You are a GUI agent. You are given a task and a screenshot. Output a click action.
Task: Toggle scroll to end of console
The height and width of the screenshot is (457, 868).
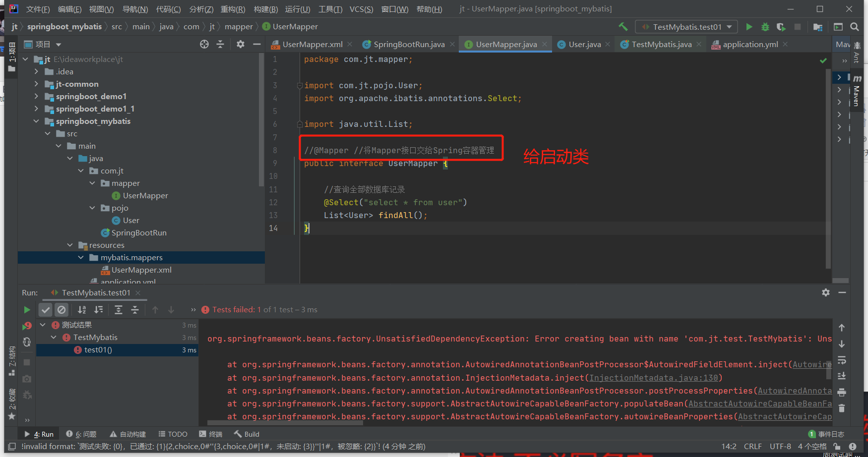842,376
